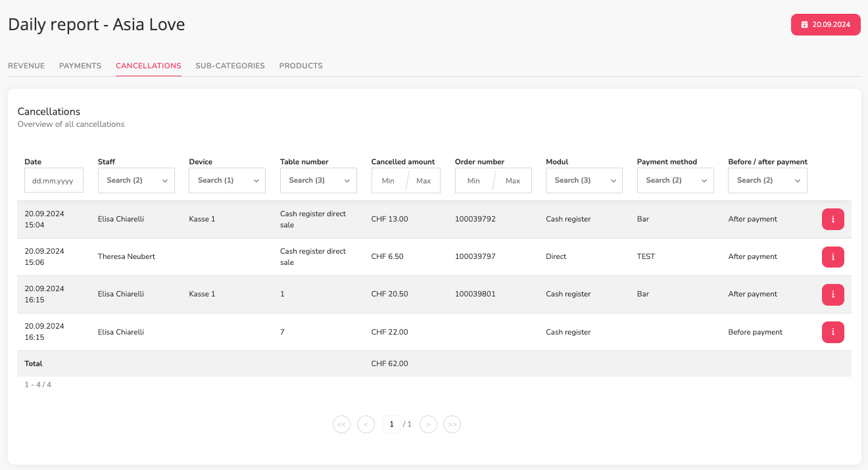Click the Cancelled amount Min field
Screen dimensions: 868x470
[x=389, y=181]
